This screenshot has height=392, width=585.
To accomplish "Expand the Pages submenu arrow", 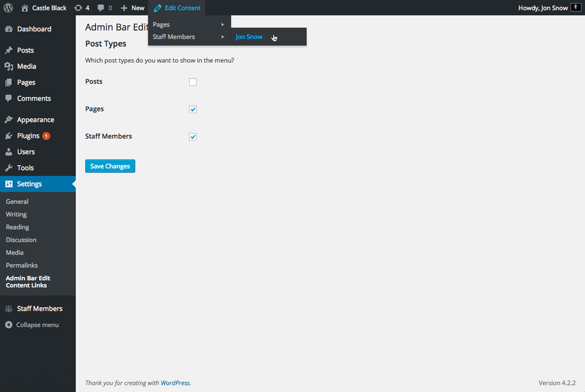I will [x=223, y=24].
